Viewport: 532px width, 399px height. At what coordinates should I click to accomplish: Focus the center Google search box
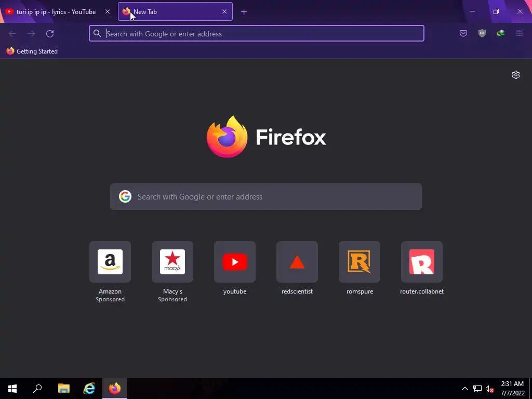coord(266,196)
